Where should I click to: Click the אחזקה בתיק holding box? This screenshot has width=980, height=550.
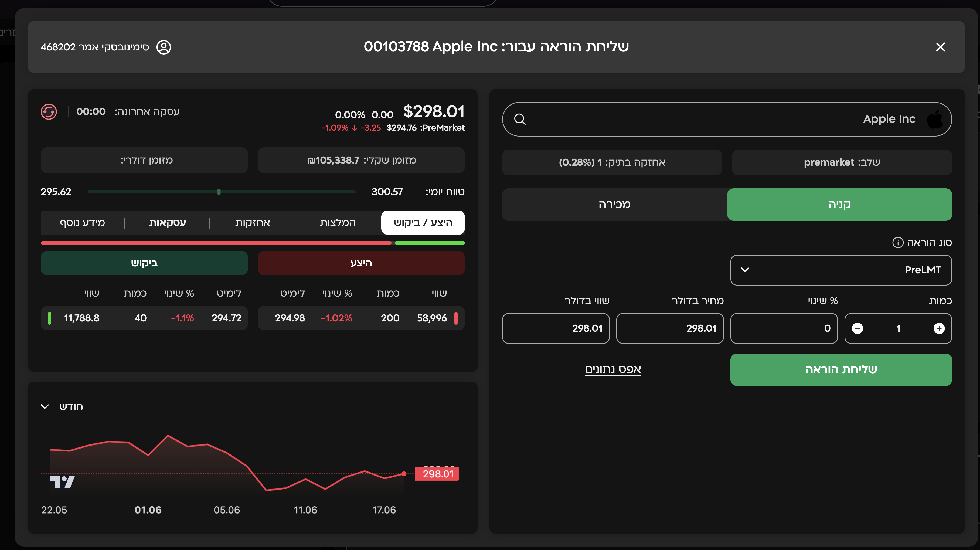point(612,162)
